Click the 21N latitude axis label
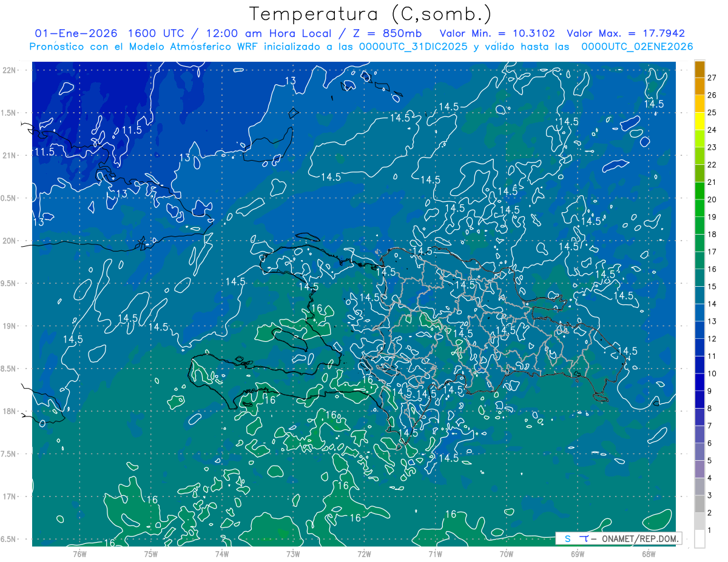728x562 pixels. click(x=8, y=156)
